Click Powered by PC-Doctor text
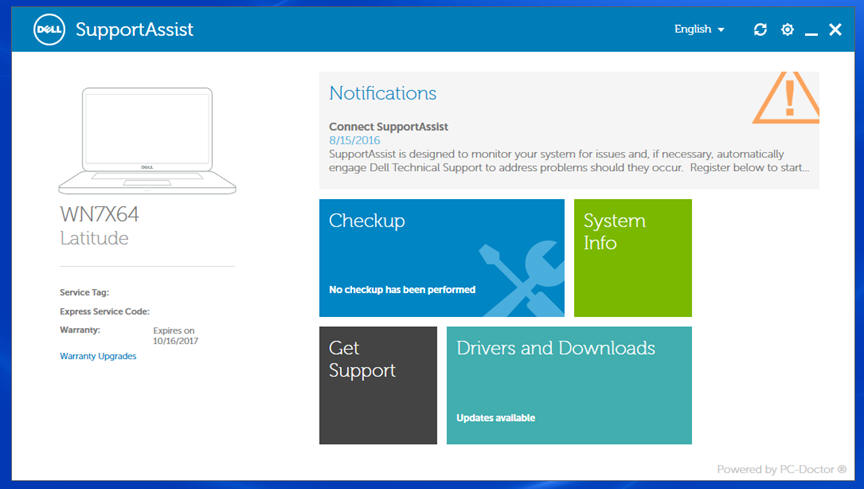864x489 pixels. 782,469
